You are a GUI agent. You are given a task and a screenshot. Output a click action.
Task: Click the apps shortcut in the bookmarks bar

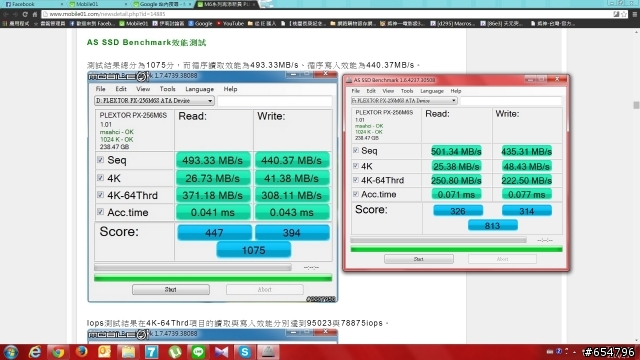coord(16,24)
